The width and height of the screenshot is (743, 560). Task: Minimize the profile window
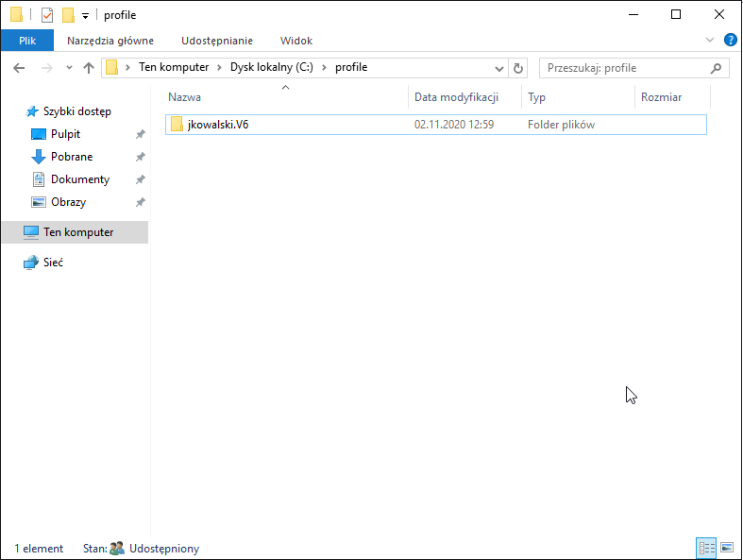pos(633,15)
